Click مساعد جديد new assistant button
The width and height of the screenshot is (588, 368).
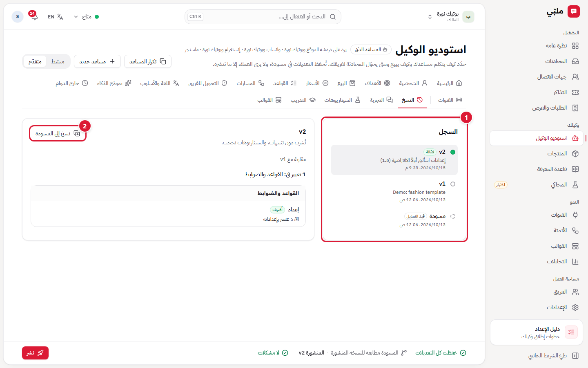pyautogui.click(x=97, y=61)
